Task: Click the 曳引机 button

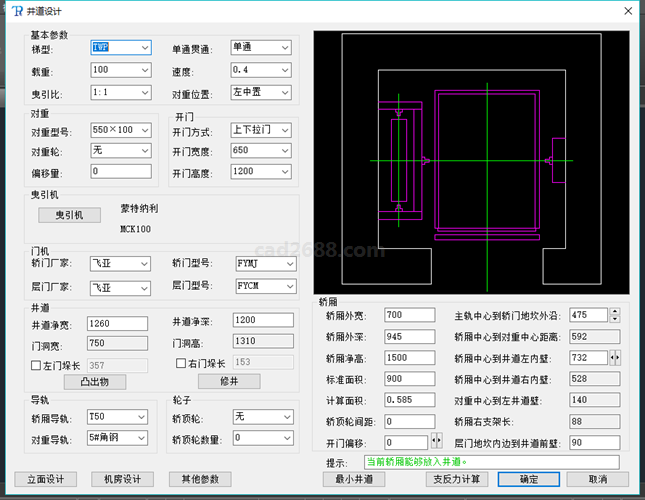Action: pos(70,214)
